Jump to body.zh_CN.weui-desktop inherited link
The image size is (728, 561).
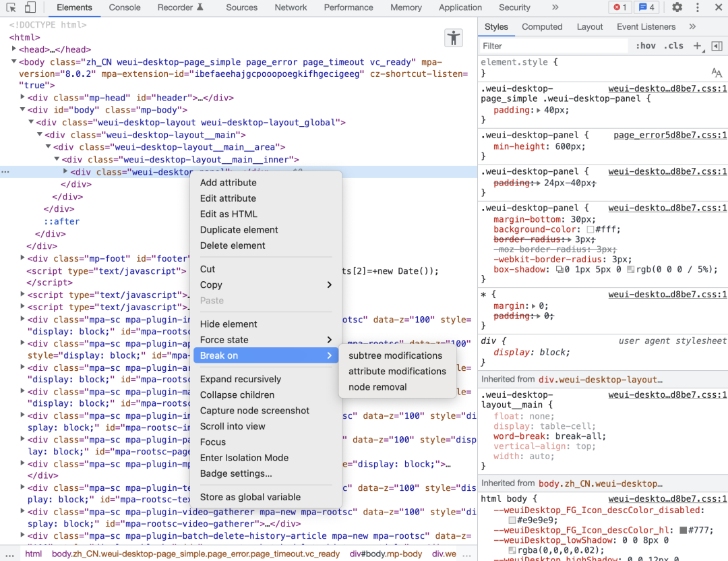tap(601, 484)
